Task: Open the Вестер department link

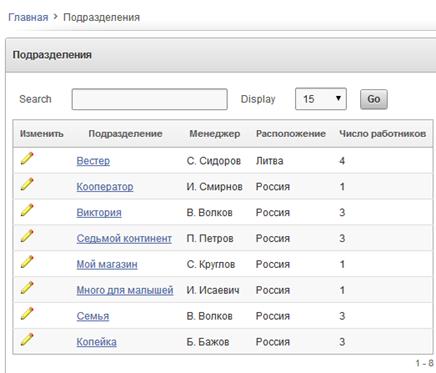Action: coord(93,161)
